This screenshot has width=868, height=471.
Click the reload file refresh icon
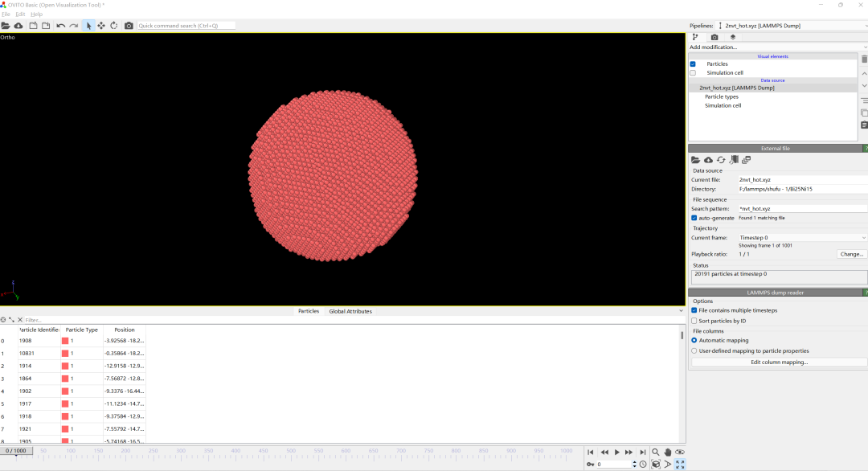(x=721, y=160)
